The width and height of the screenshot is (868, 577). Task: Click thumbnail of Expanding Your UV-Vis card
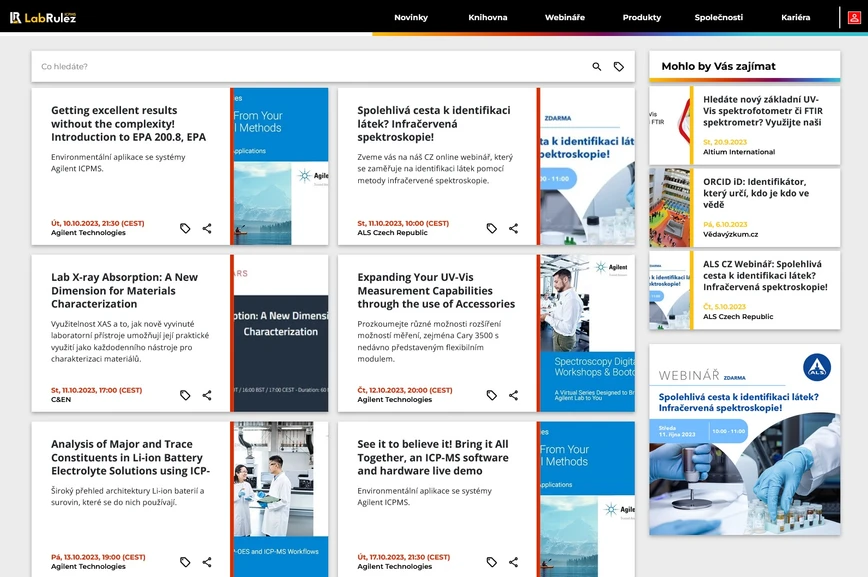coord(587,333)
